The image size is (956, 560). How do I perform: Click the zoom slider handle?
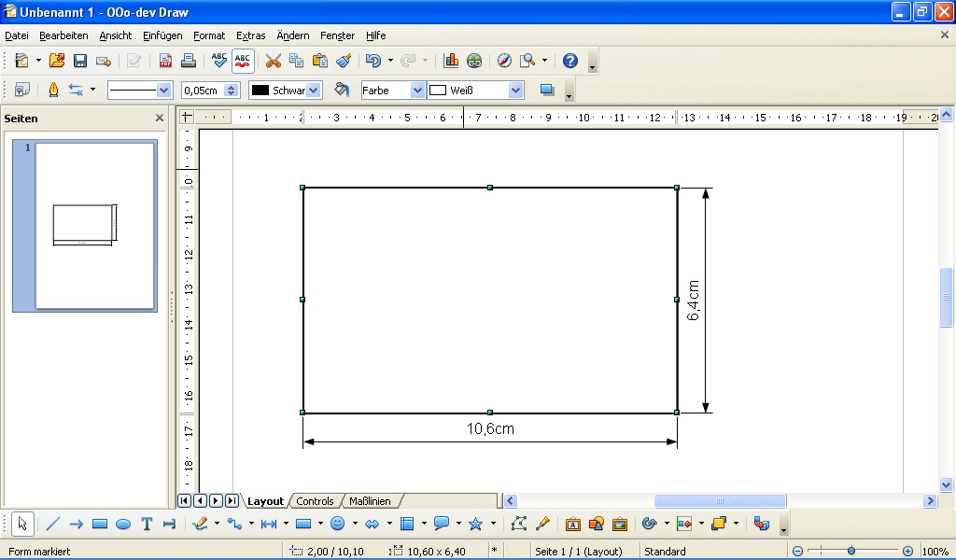[x=851, y=551]
